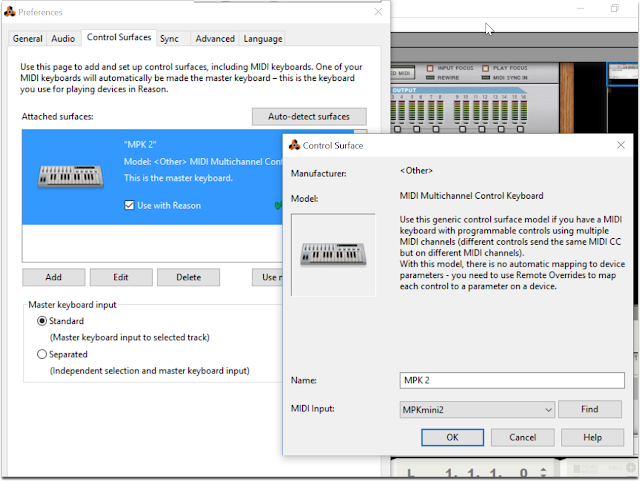640x481 pixels.
Task: Open the MIDI Input MPKmini2 dropdown
Action: tap(477, 410)
